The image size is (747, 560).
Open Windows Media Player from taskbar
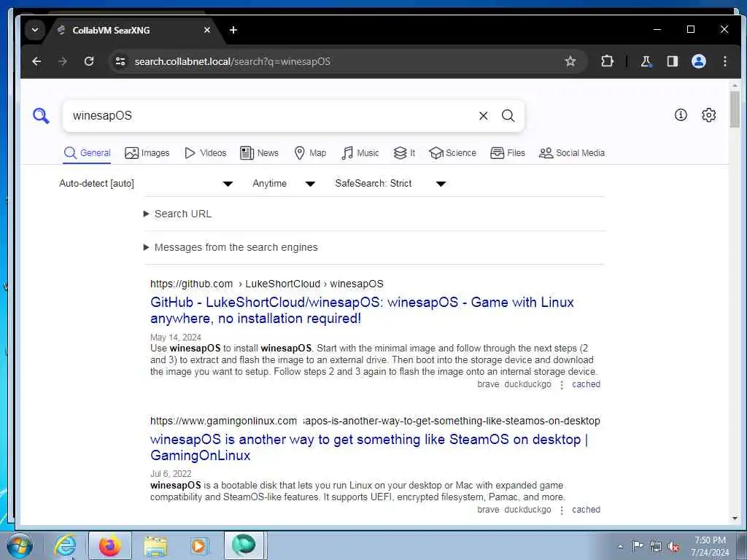point(198,545)
